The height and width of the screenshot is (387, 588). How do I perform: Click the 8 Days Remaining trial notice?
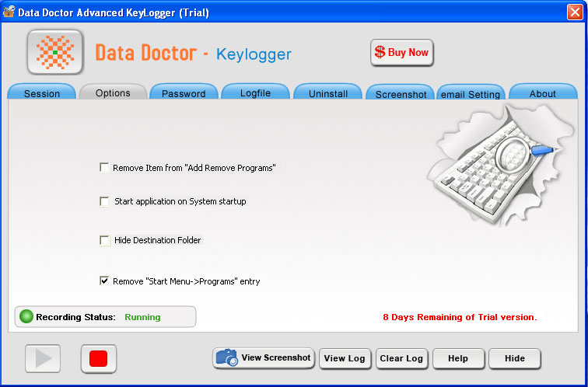click(460, 317)
